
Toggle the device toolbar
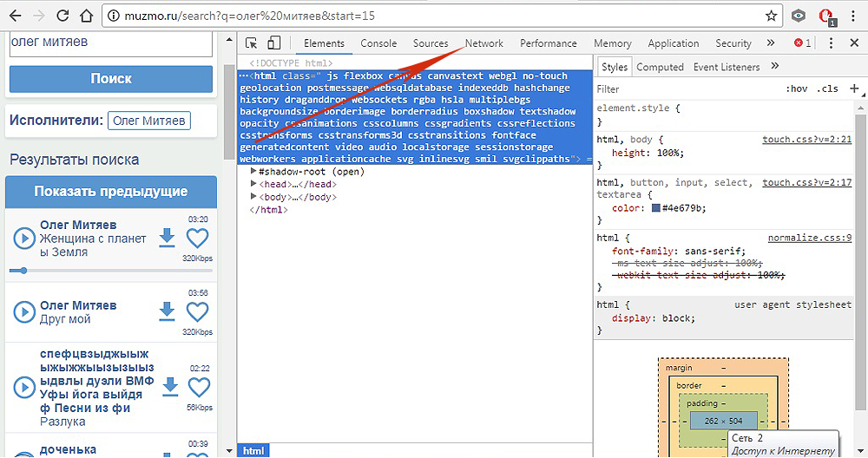pyautogui.click(x=274, y=43)
